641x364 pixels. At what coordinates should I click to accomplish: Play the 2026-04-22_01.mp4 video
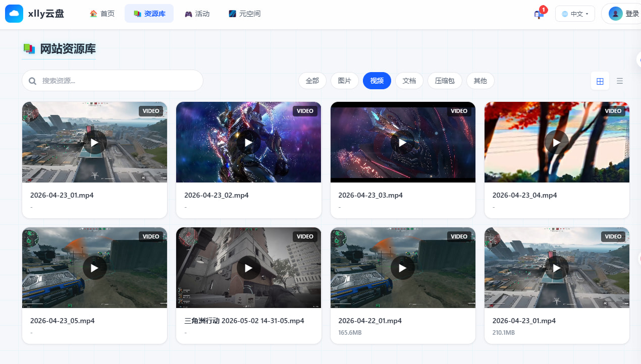(x=402, y=268)
